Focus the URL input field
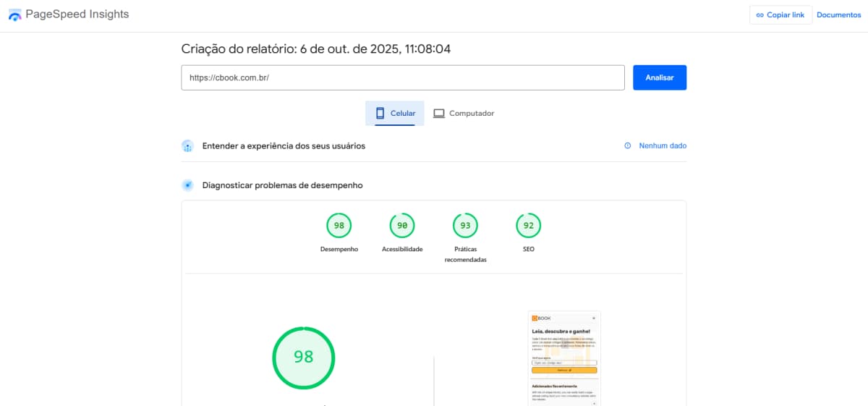868x406 pixels. pos(403,77)
